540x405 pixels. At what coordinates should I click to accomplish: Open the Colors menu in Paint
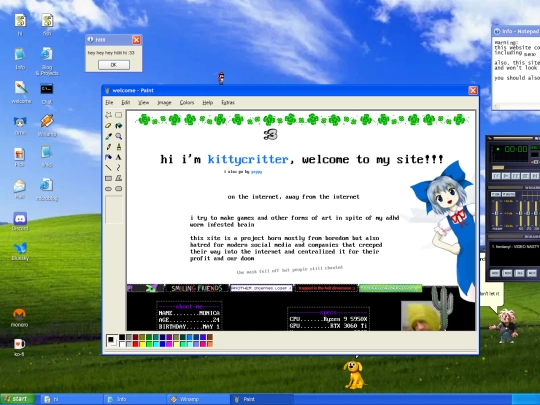(187, 103)
